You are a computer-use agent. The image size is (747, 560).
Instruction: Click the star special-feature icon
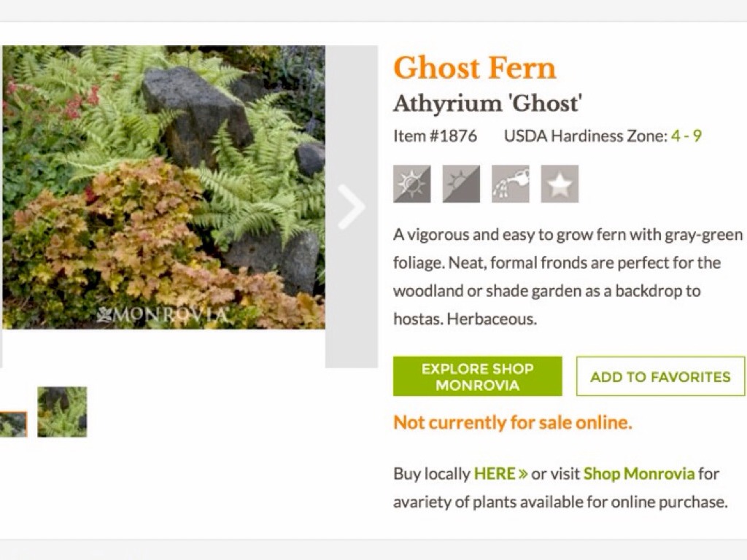560,184
